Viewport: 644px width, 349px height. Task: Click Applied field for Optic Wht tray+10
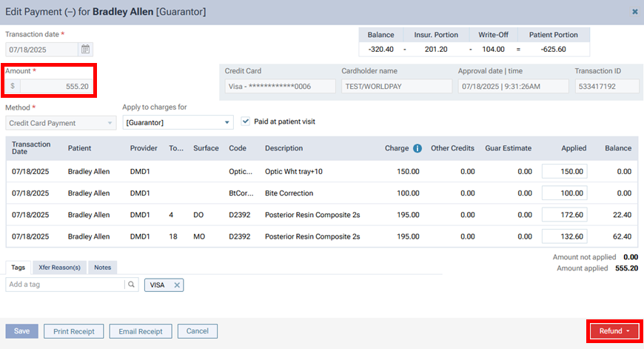pyautogui.click(x=564, y=171)
